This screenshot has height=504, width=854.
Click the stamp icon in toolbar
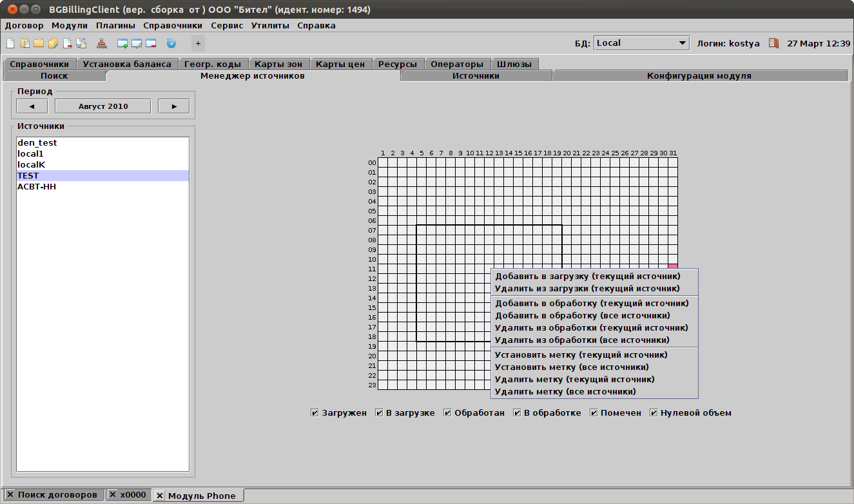[101, 44]
